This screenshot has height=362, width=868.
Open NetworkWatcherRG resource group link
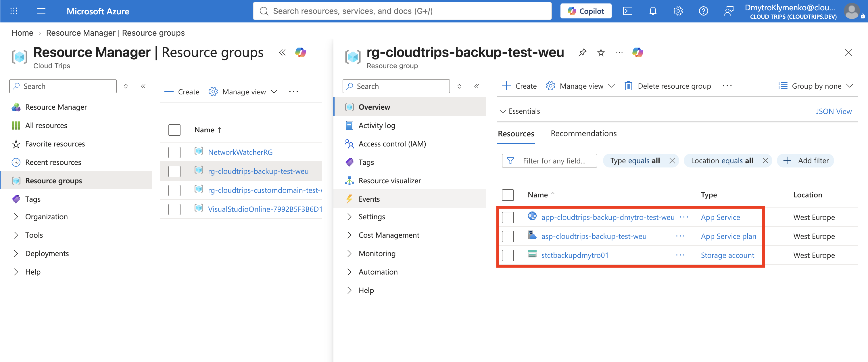click(x=240, y=152)
